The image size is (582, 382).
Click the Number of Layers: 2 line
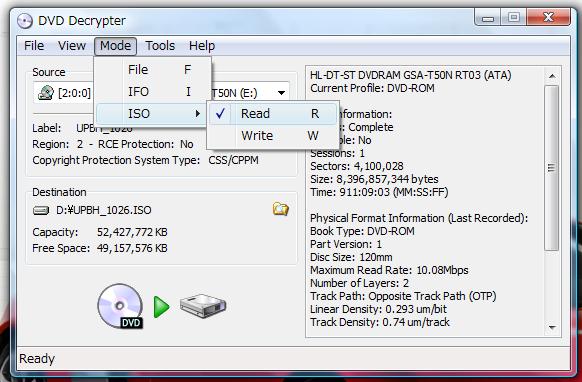(x=359, y=283)
